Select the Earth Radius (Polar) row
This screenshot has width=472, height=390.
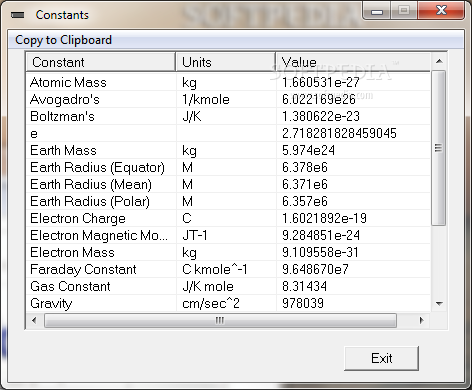point(228,201)
